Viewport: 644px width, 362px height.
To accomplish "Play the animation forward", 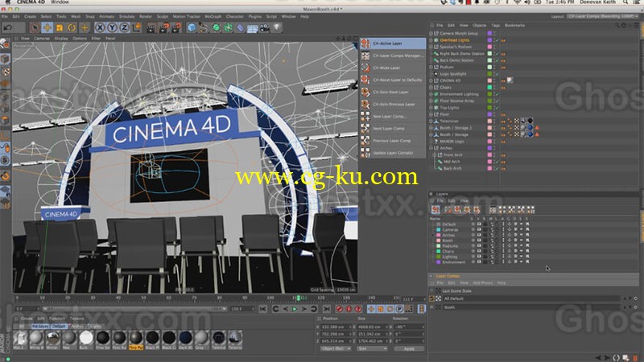I will click(x=295, y=309).
